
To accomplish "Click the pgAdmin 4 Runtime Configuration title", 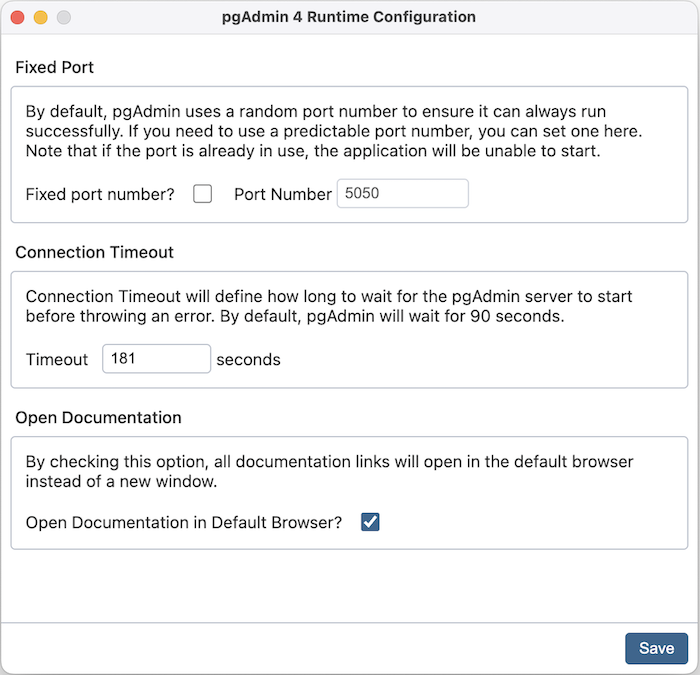I will (x=349, y=17).
